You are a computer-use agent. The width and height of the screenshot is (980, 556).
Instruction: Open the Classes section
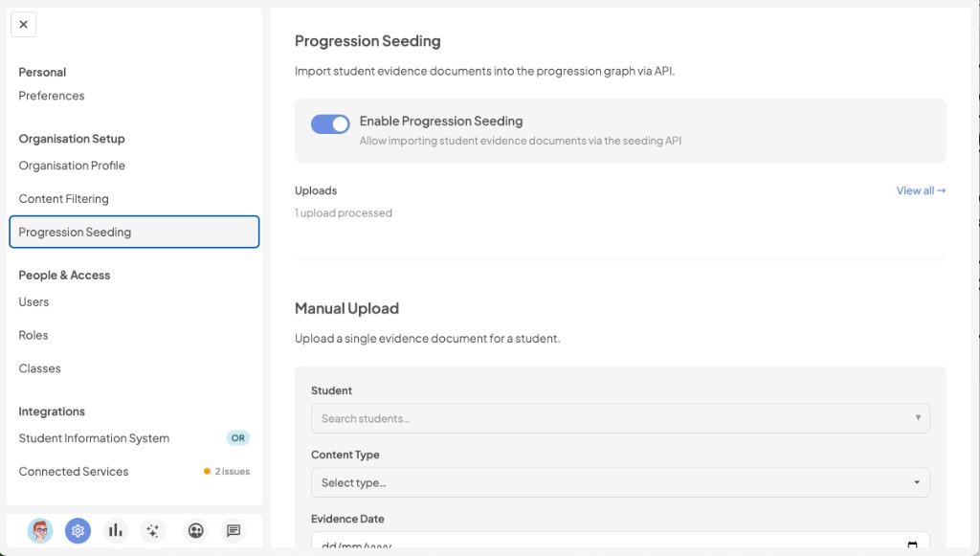pos(39,367)
